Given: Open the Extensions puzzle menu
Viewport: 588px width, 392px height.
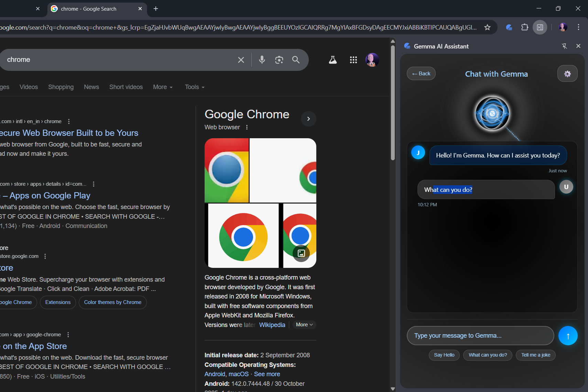Looking at the screenshot, I should pos(525,27).
